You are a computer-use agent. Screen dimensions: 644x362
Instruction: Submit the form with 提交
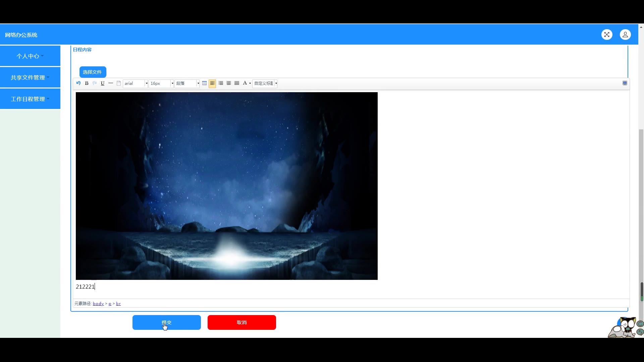(x=167, y=322)
